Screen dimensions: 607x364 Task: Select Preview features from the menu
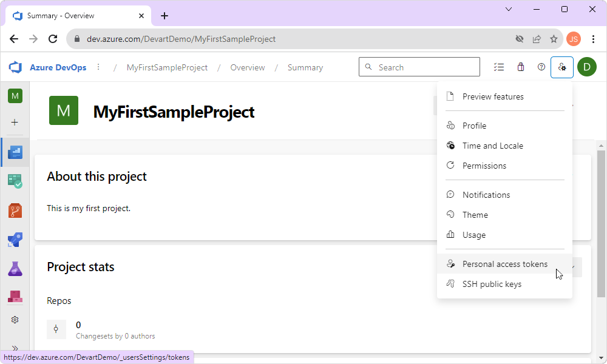point(504,96)
